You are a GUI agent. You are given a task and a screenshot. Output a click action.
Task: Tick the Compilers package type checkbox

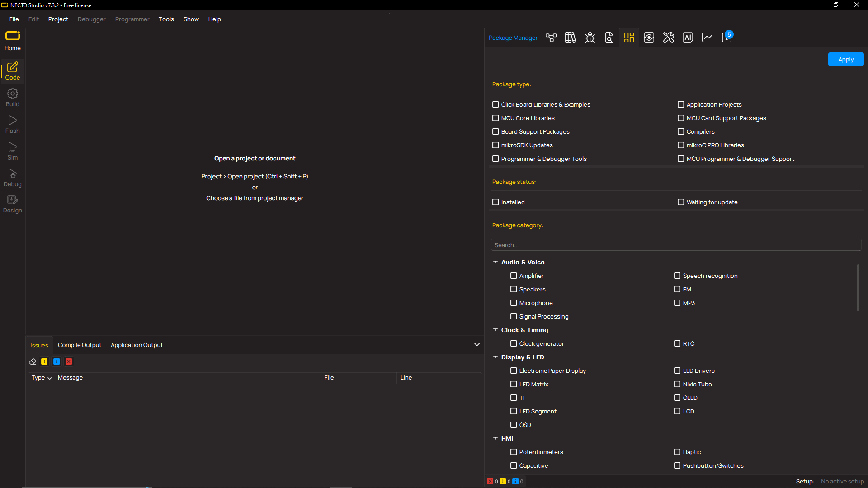click(681, 131)
